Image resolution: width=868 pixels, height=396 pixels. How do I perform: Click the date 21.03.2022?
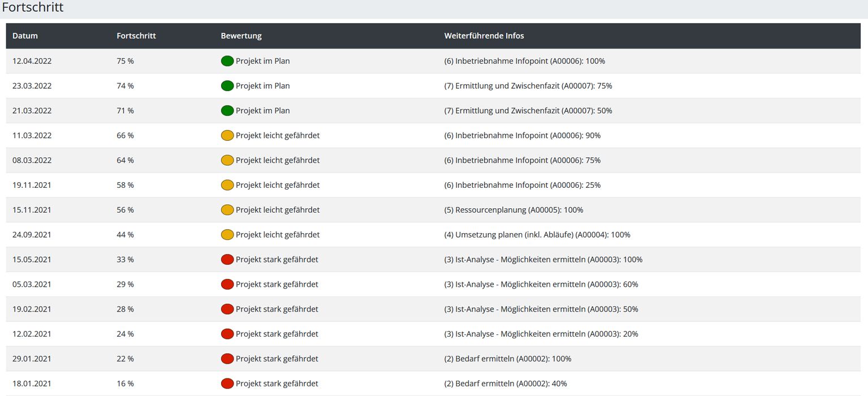pos(32,111)
